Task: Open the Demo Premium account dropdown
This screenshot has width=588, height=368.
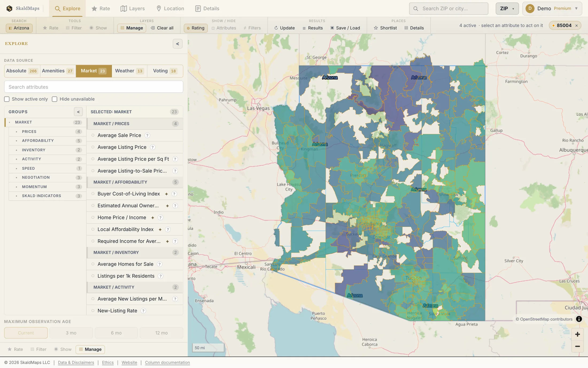Action: (552, 9)
